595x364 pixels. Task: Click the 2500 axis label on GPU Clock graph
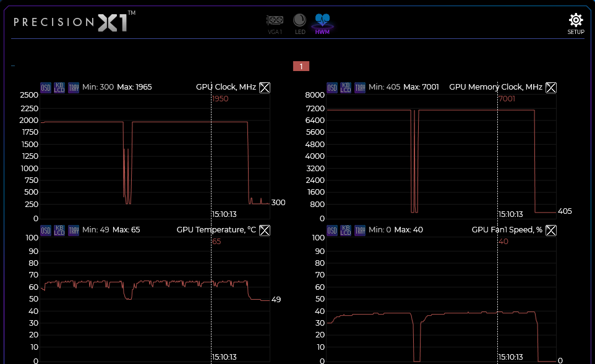(29, 95)
